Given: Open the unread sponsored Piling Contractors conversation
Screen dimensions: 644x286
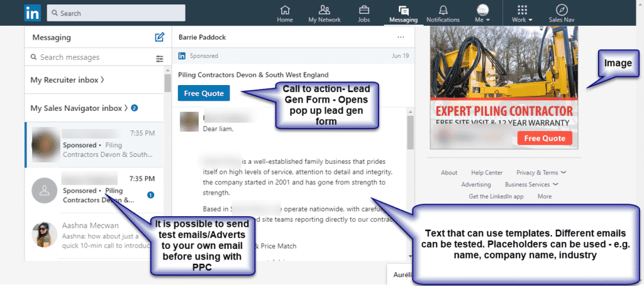Looking at the screenshot, I should point(94,190).
